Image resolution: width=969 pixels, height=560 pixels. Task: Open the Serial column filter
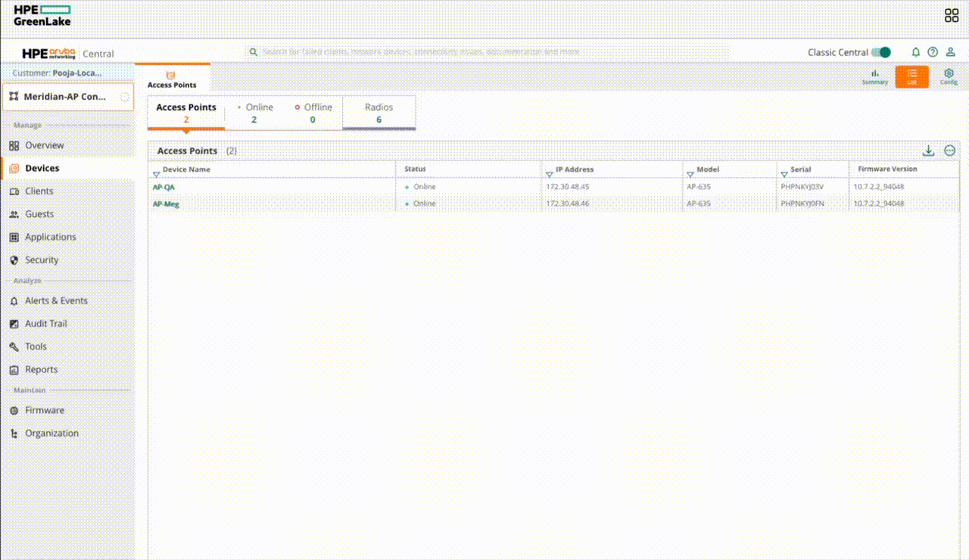pos(784,174)
